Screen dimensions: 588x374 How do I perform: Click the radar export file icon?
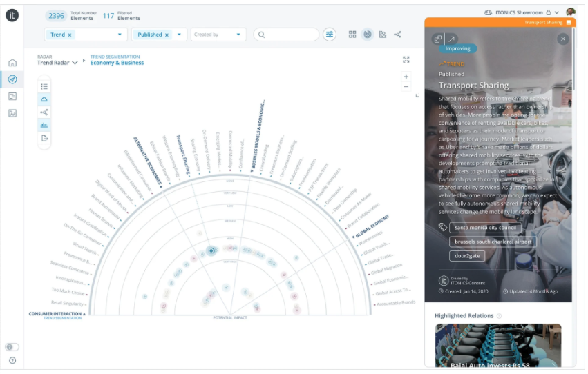(x=44, y=138)
